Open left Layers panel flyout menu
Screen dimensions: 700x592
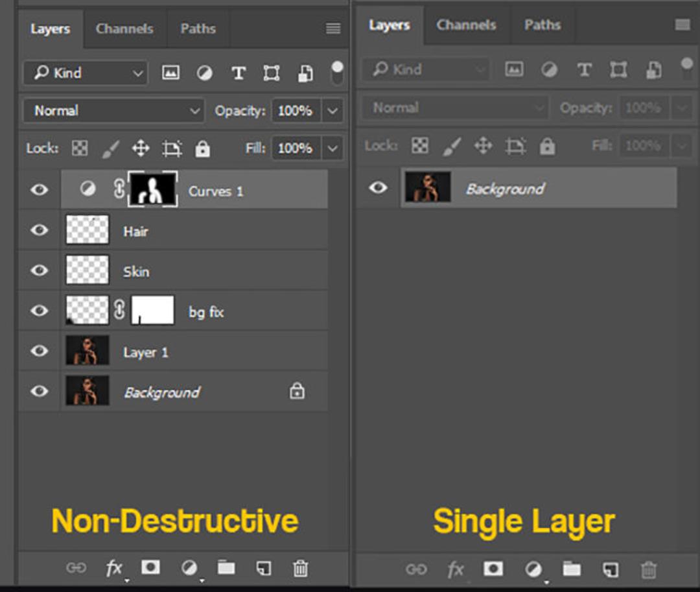pos(333,29)
